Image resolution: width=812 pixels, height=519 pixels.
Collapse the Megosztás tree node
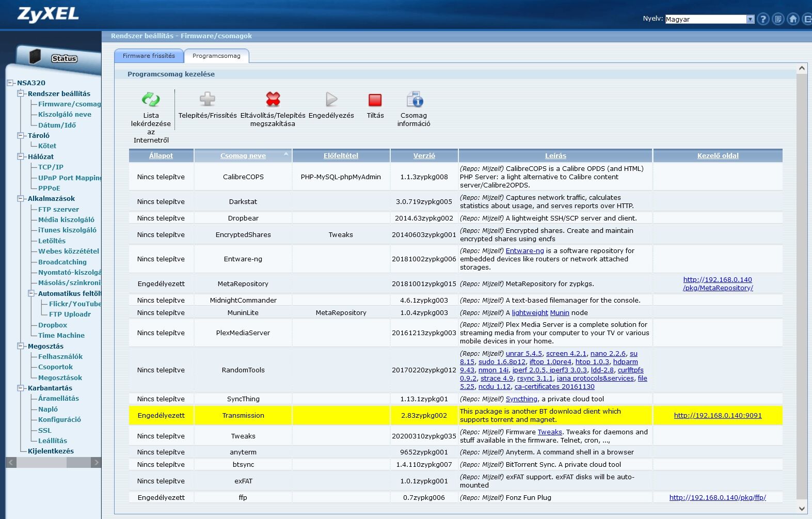21,346
